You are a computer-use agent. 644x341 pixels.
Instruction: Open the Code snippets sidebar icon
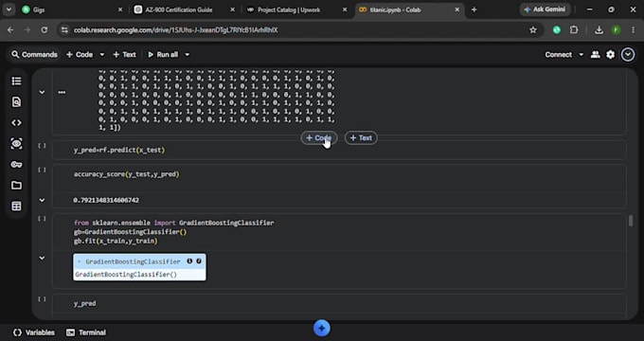pyautogui.click(x=16, y=122)
